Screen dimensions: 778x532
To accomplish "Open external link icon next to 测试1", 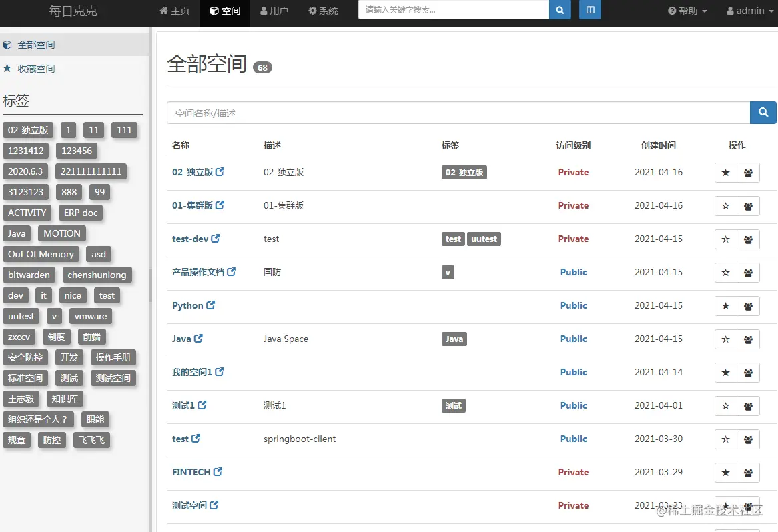I will pos(202,405).
